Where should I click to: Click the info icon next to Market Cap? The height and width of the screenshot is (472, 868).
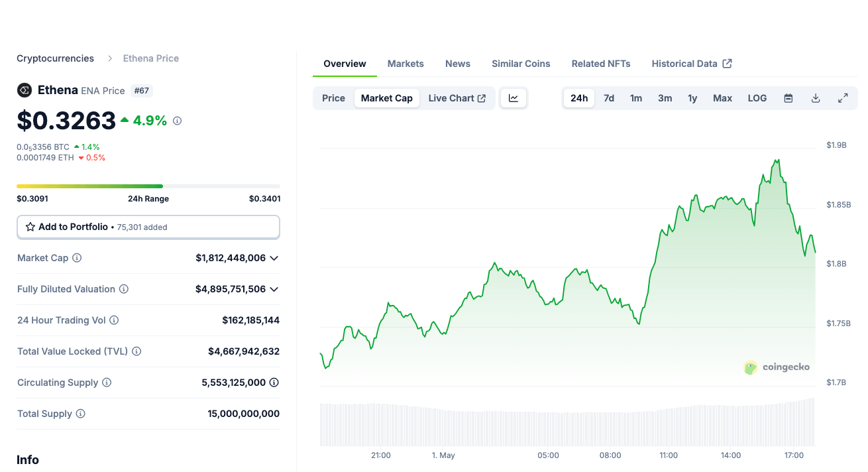click(x=78, y=258)
